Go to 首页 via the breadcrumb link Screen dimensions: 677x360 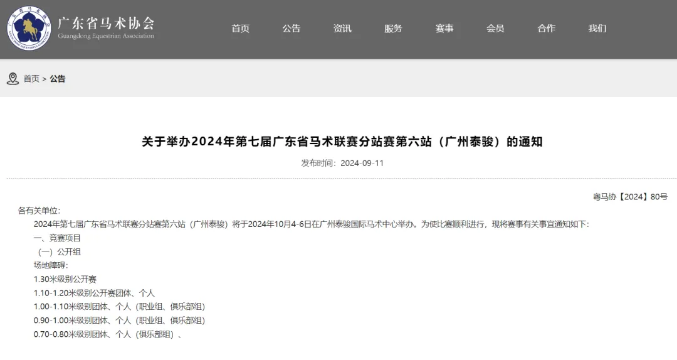[x=31, y=79]
